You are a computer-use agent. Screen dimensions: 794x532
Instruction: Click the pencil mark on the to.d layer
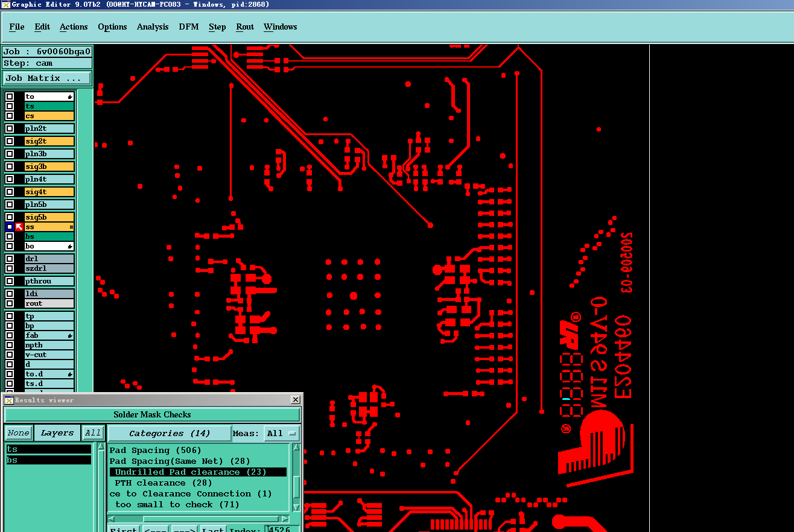point(70,374)
